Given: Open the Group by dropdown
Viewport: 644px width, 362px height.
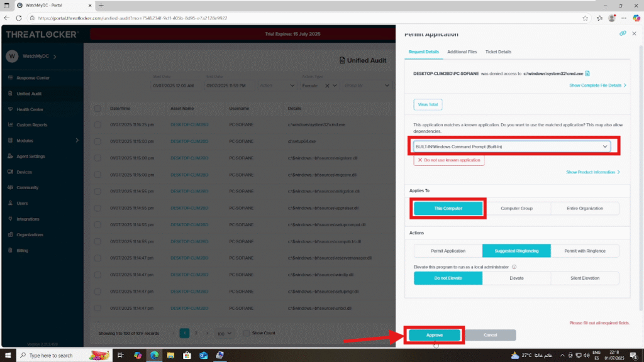Looking at the screenshot, I should (x=367, y=85).
